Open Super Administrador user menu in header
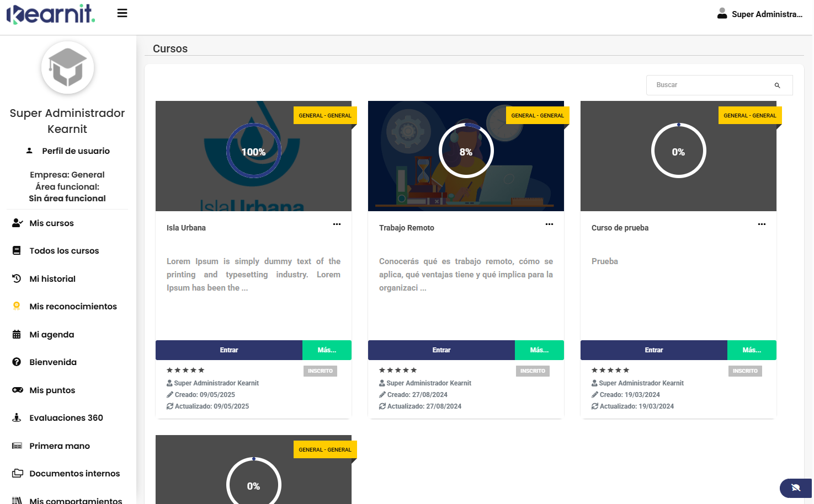 click(760, 14)
